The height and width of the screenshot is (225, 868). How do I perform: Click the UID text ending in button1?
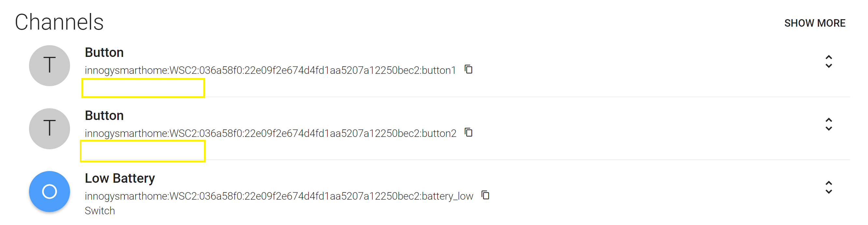coord(270,70)
